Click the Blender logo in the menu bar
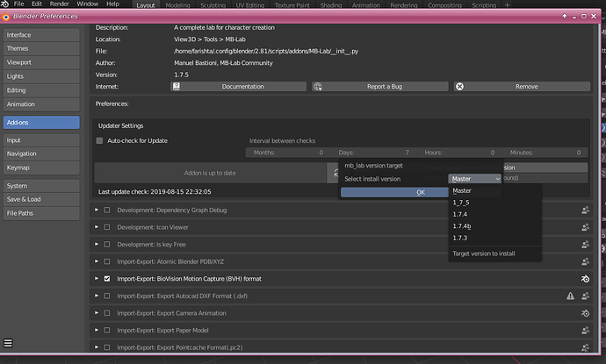This screenshot has width=606, height=364. pos(4,4)
